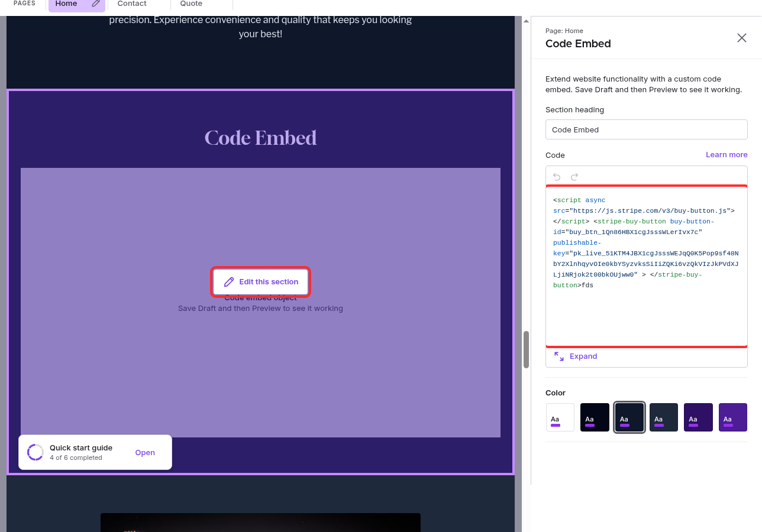Select the white color swatch

[560, 417]
